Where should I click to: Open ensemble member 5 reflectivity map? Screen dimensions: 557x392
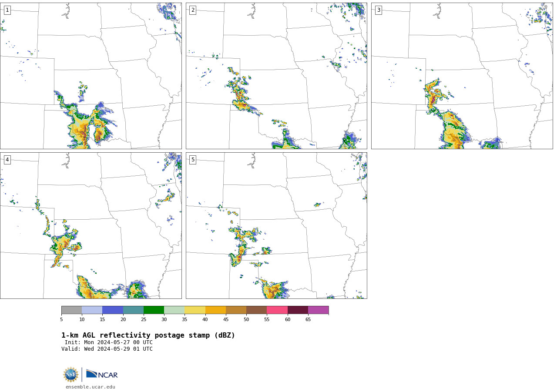(276, 225)
